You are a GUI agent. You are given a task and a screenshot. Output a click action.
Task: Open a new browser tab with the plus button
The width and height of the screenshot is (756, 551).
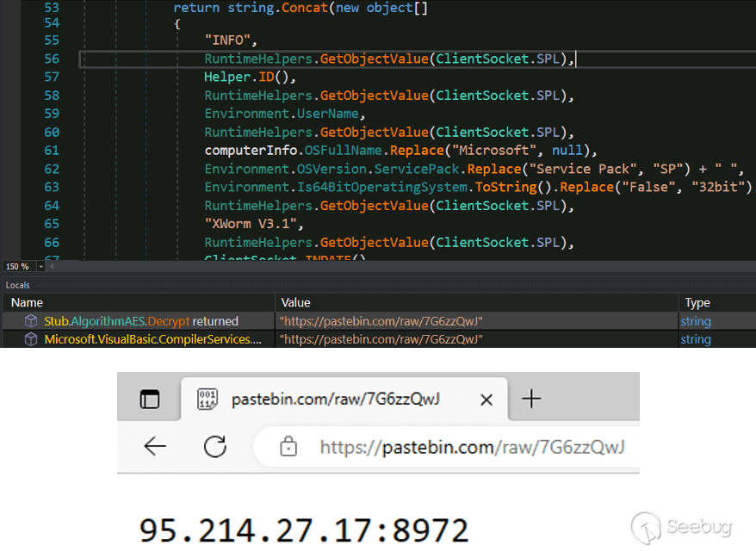point(531,399)
